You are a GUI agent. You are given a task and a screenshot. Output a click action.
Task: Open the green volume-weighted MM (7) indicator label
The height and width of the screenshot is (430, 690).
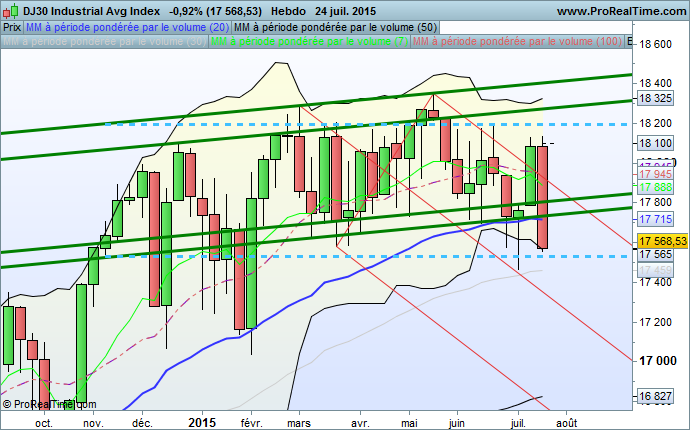point(309,41)
